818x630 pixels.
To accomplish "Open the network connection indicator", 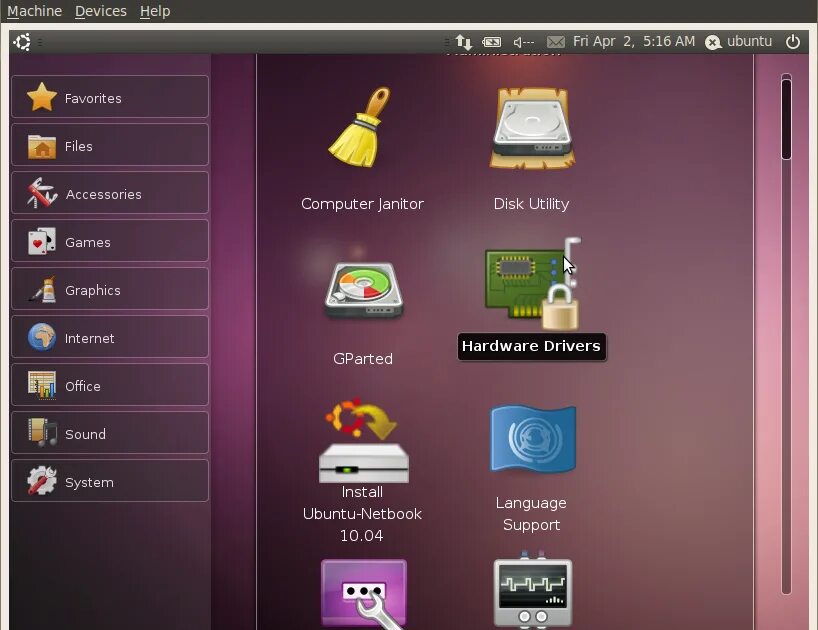I will [463, 42].
